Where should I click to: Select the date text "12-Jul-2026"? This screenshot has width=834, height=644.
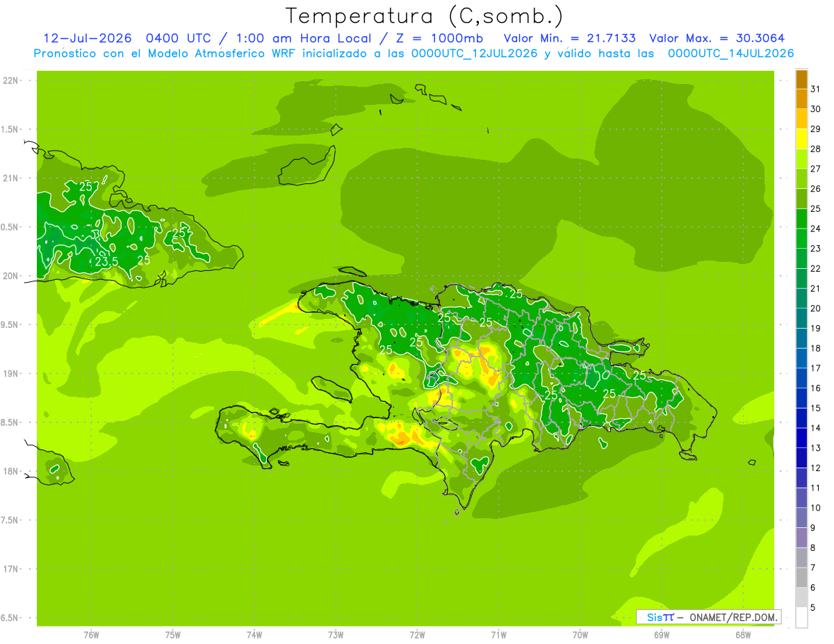coord(88,38)
